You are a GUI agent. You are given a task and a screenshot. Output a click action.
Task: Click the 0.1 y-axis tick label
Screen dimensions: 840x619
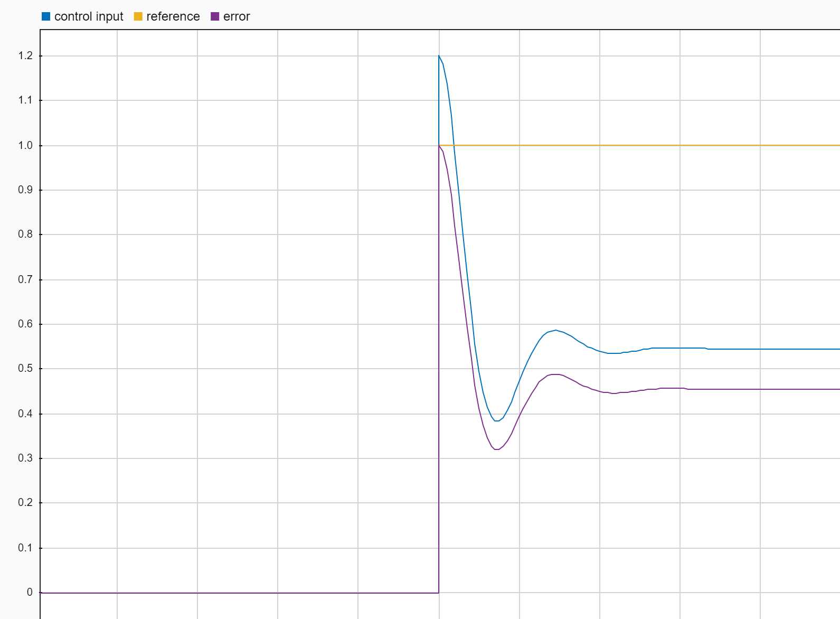click(x=25, y=548)
